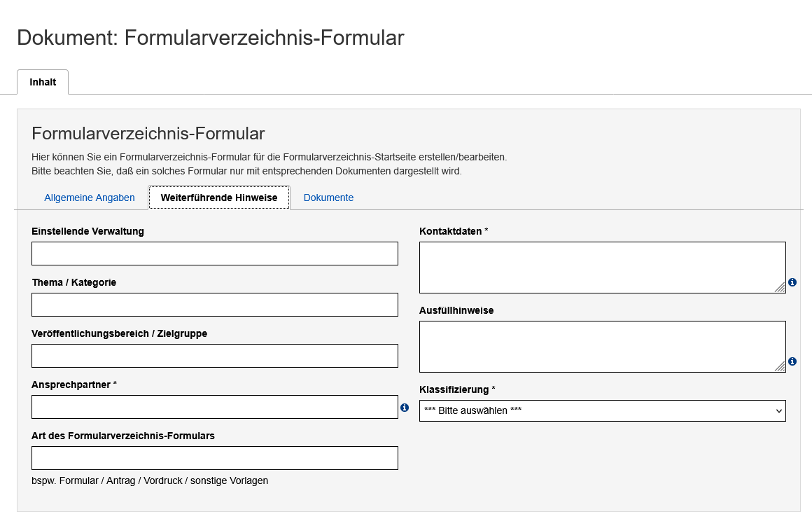This screenshot has width=812, height=512.
Task: Click the Art des Formularverzeichnis-Formulars field
Action: click(x=214, y=457)
